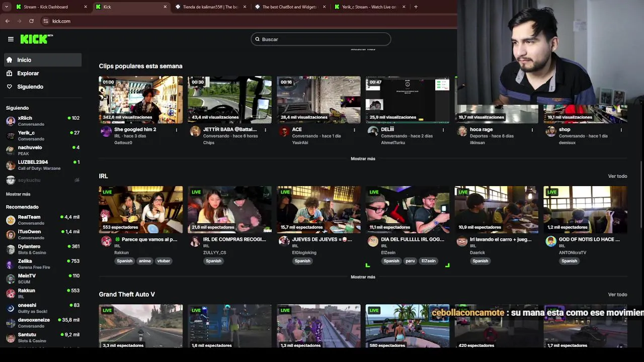This screenshot has width=644, height=362.
Task: Open JUEVES DE JUEVES live thumbnail
Action: click(x=318, y=210)
